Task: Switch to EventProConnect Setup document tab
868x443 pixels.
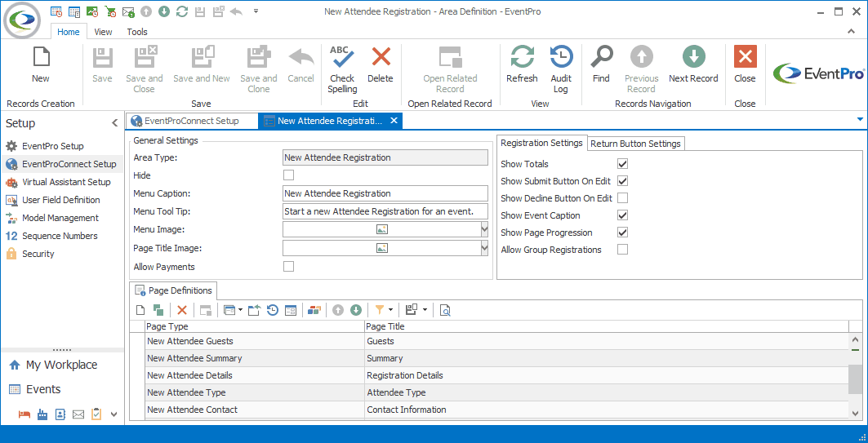Action: point(192,121)
